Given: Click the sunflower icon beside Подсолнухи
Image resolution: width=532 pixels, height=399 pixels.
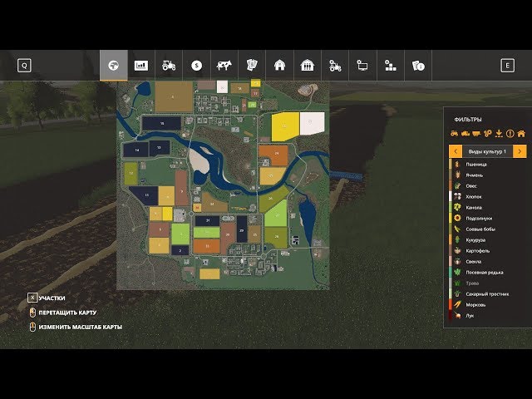Looking at the screenshot, I should [458, 218].
